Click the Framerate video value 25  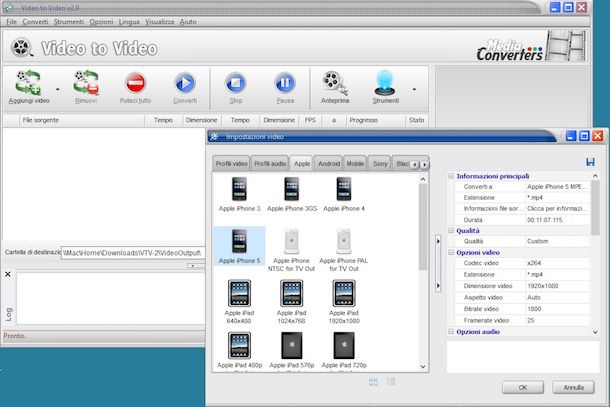[557, 321]
